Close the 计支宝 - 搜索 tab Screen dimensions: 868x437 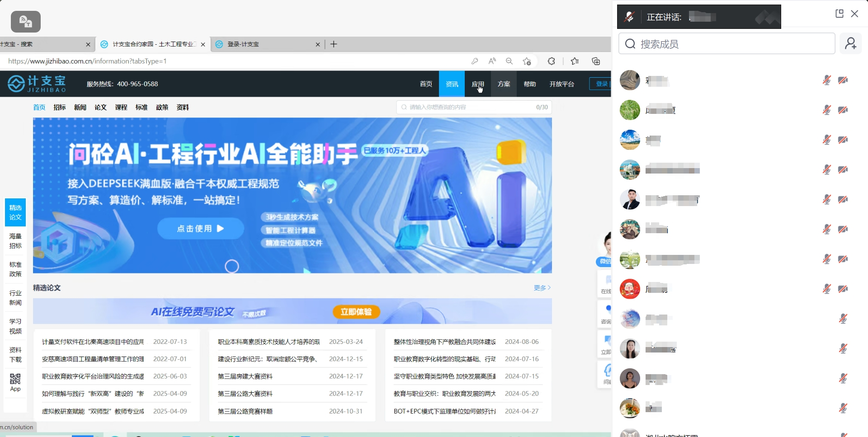click(88, 44)
